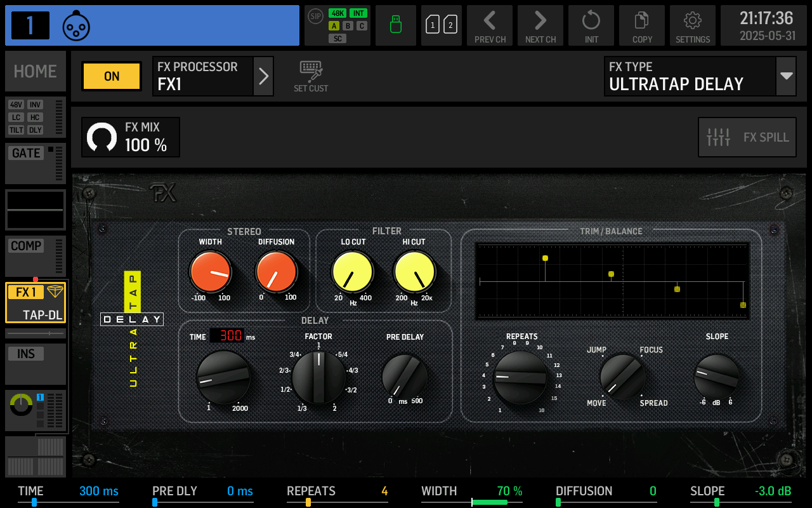Toggle the FX processor ON switch

coord(111,76)
